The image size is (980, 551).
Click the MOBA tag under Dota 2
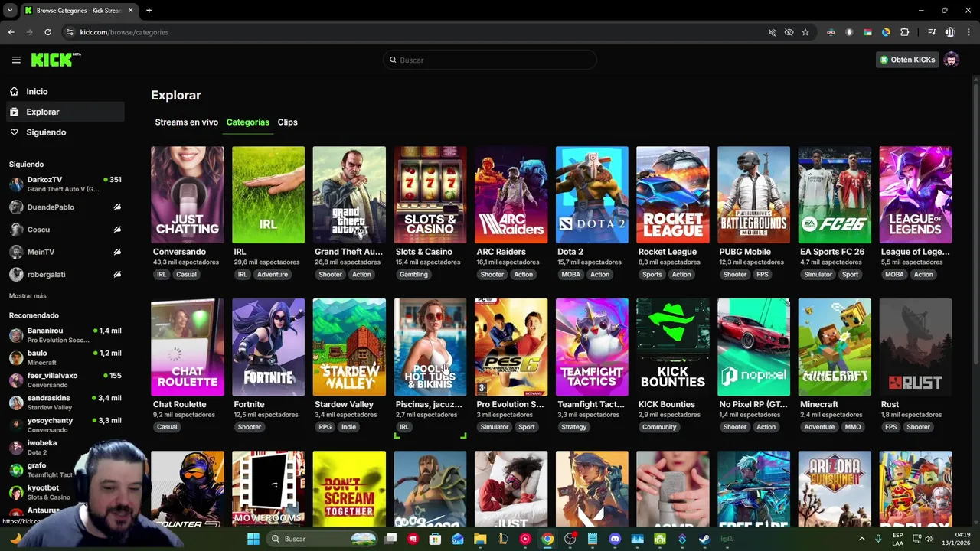click(571, 274)
